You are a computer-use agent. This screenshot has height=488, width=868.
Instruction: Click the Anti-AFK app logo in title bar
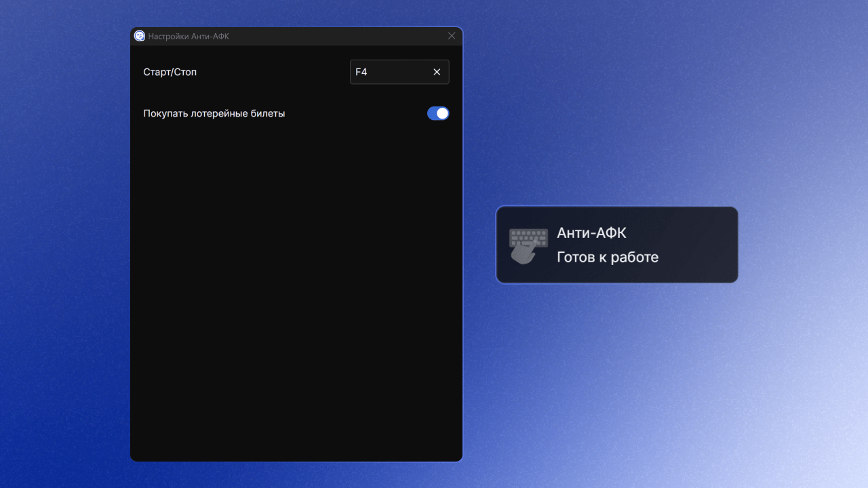[140, 36]
